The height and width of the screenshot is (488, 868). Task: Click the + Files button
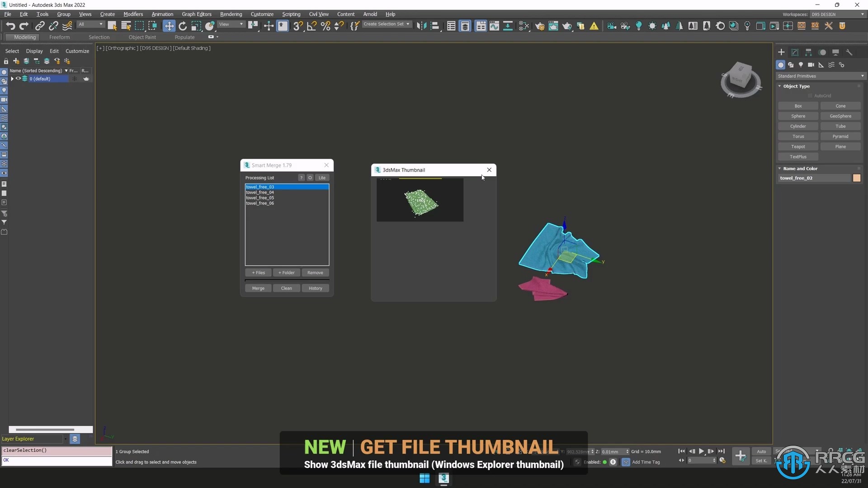click(258, 272)
